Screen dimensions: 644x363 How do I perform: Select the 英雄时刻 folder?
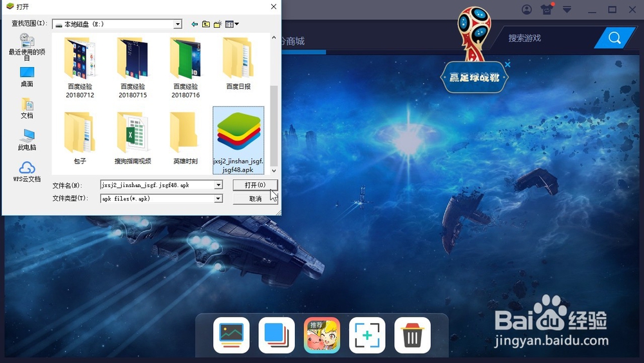coord(185,138)
